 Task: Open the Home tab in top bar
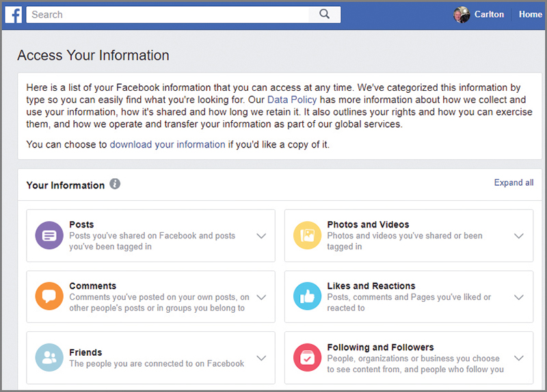point(530,14)
